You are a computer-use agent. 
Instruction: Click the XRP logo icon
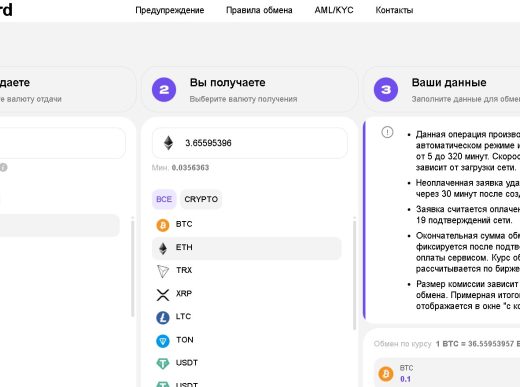[x=163, y=295]
